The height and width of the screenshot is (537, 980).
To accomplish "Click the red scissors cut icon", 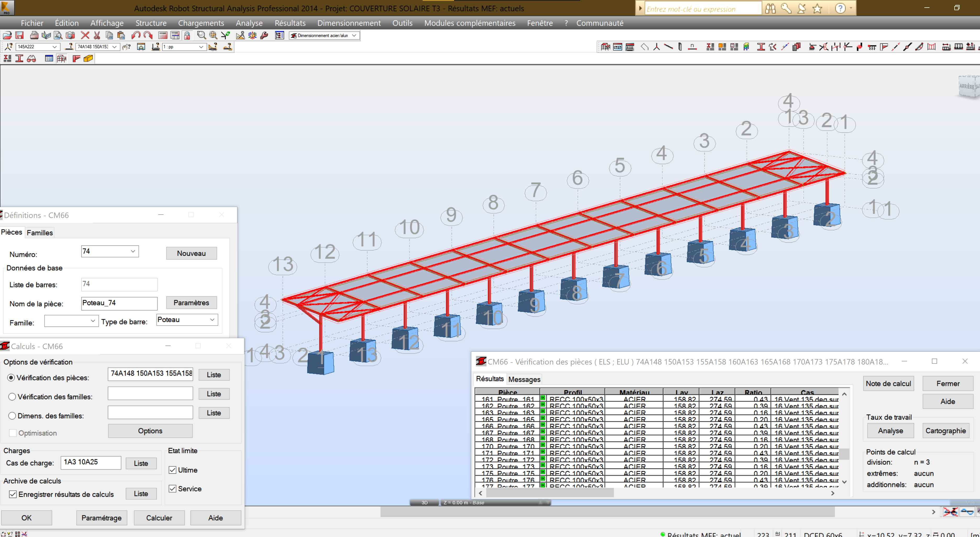I will coord(97,35).
